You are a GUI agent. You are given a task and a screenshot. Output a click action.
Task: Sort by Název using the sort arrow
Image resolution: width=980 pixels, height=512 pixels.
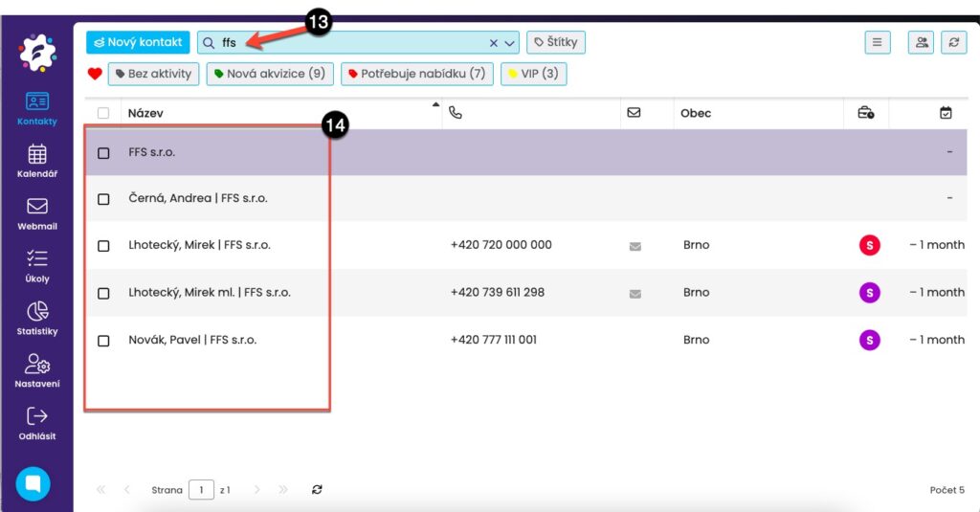[435, 104]
